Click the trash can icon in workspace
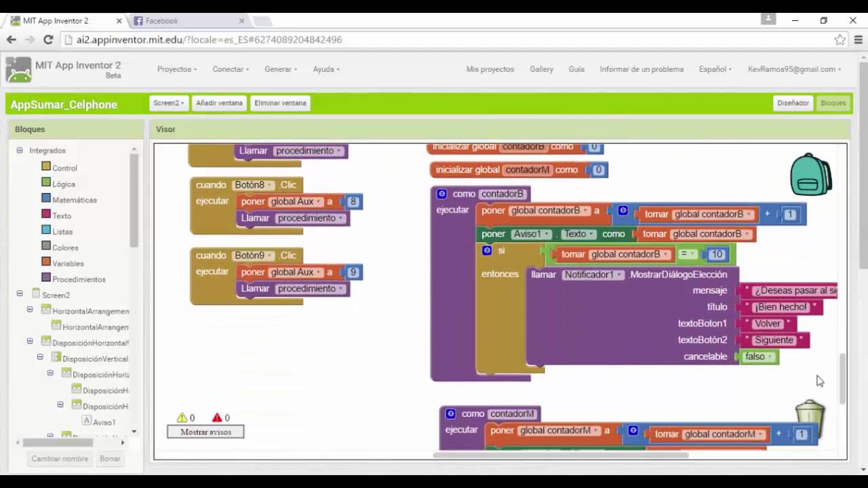868x488 pixels. (810, 419)
